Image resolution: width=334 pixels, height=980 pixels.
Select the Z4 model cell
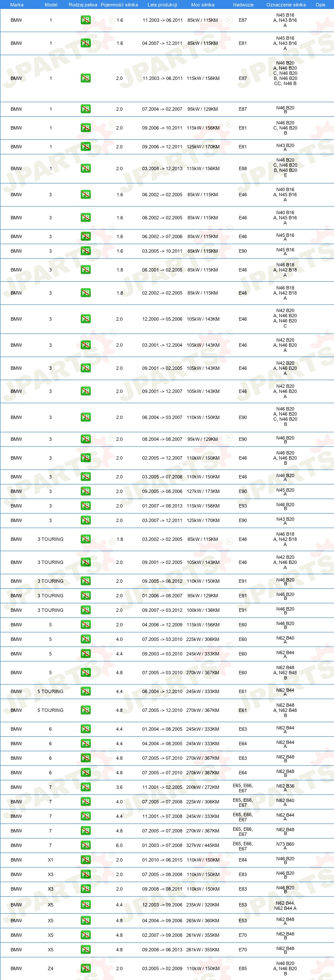tap(50, 968)
